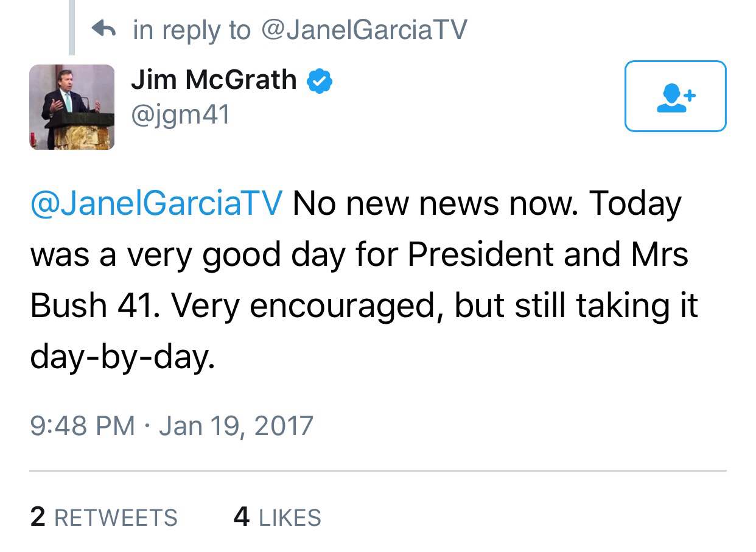This screenshot has width=756, height=552.
Task: Click the divider line below the timestamp
Action: pos(377,470)
